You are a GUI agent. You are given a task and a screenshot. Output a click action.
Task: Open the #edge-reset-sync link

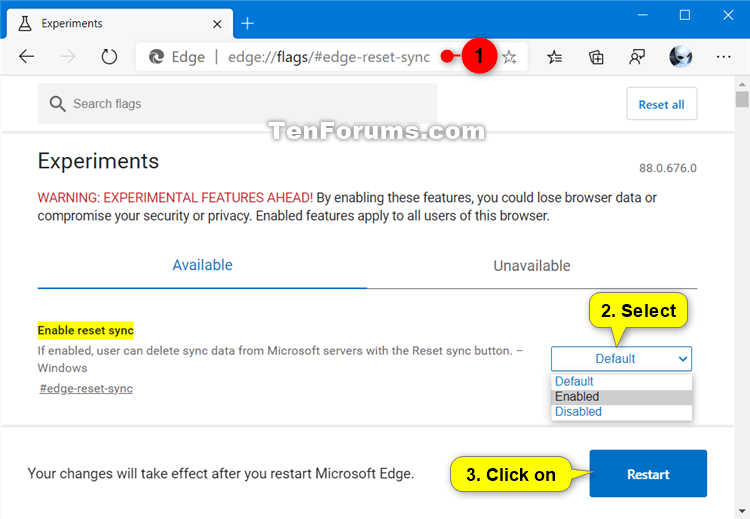[86, 388]
